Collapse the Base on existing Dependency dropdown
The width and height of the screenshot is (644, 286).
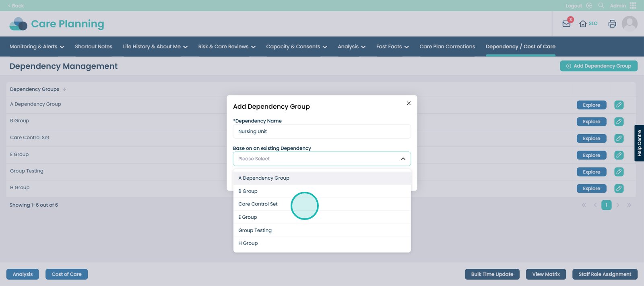click(x=403, y=159)
